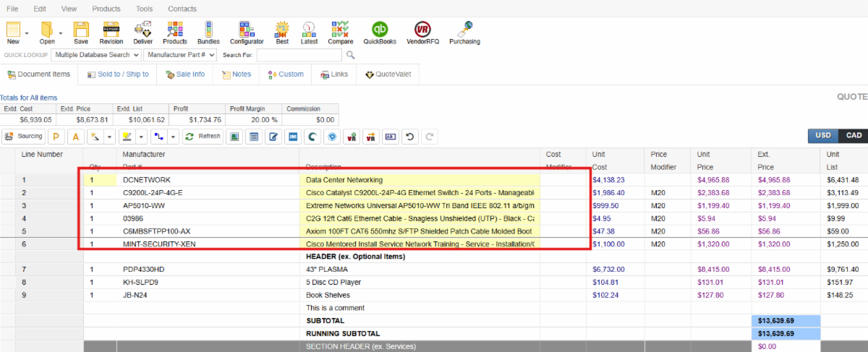
Task: Click the Refresh button
Action: click(x=203, y=137)
